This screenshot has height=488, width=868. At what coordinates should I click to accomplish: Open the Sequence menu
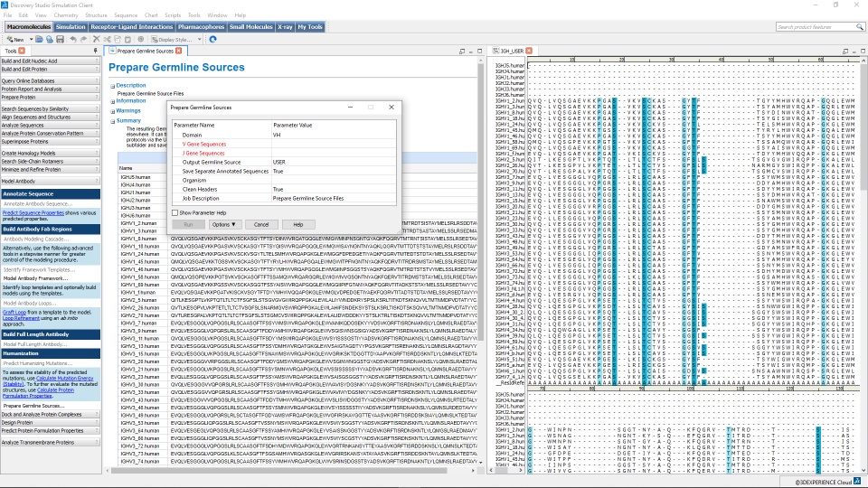[x=126, y=15]
